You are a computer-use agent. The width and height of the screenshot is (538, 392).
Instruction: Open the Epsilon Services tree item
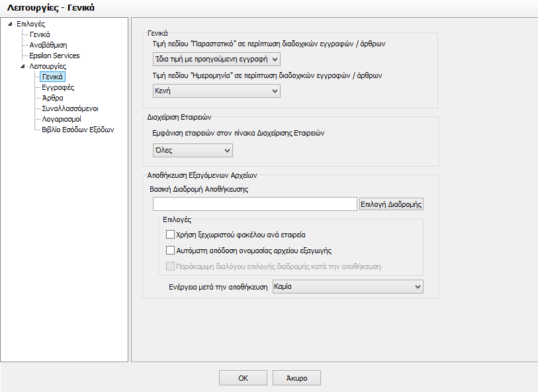pyautogui.click(x=54, y=56)
